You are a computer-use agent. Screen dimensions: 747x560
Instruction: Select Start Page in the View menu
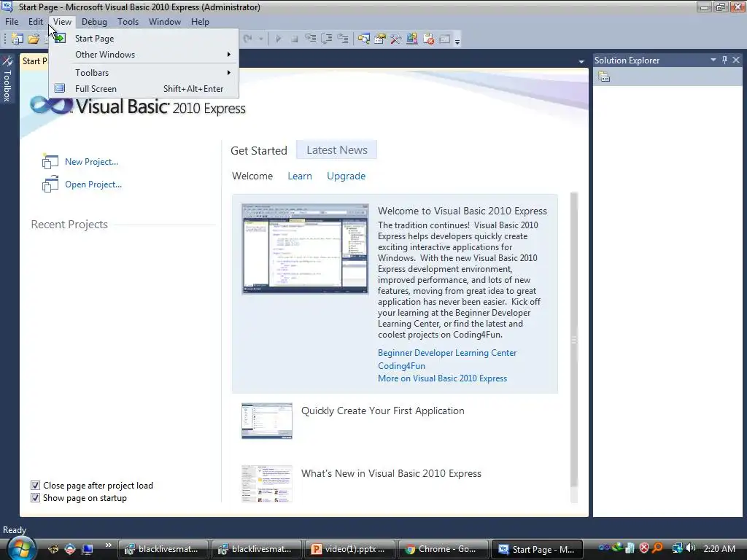(144, 39)
